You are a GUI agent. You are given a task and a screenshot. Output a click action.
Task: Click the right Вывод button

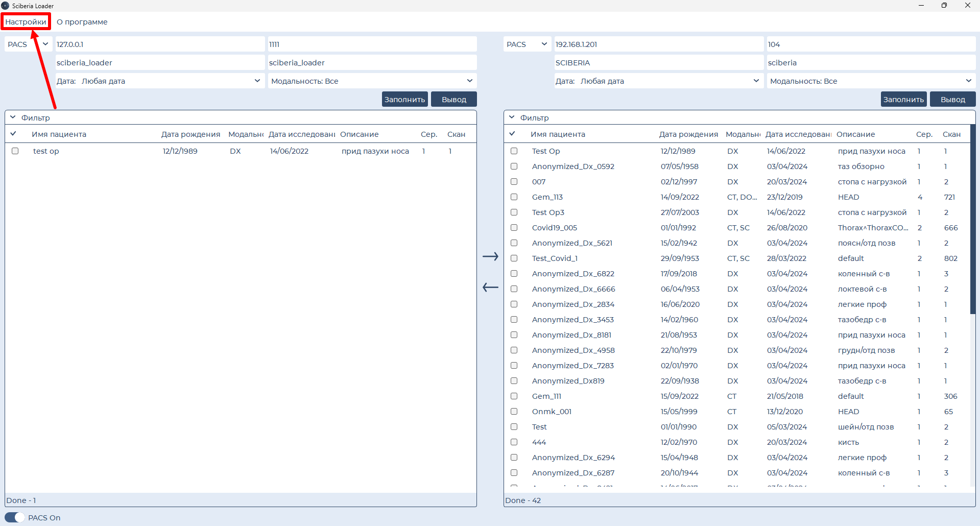(x=953, y=99)
